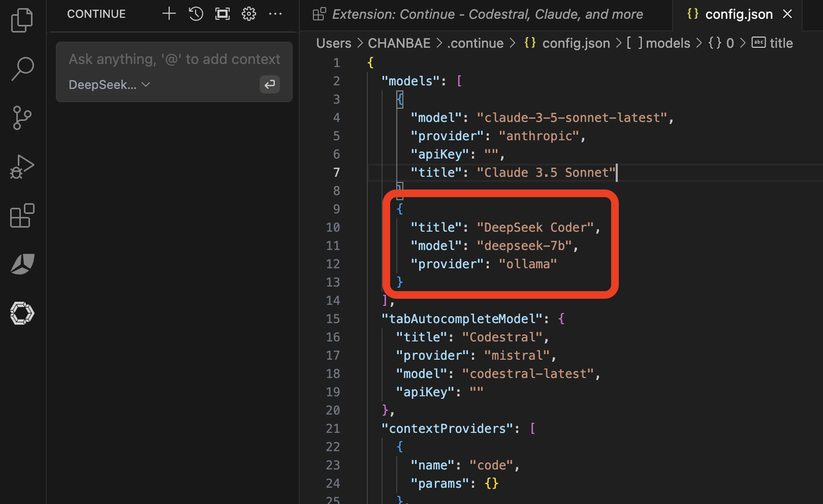Focus the 'Ask anything' input box

click(x=174, y=59)
